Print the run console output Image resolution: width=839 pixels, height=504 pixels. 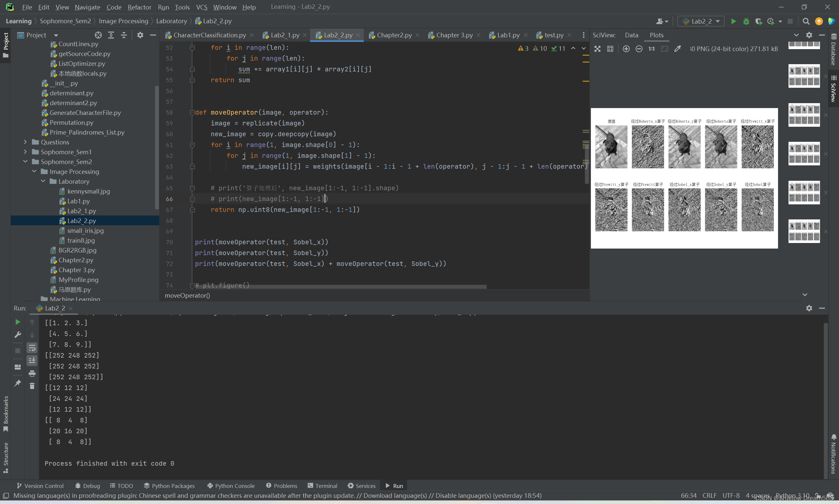[x=32, y=374]
